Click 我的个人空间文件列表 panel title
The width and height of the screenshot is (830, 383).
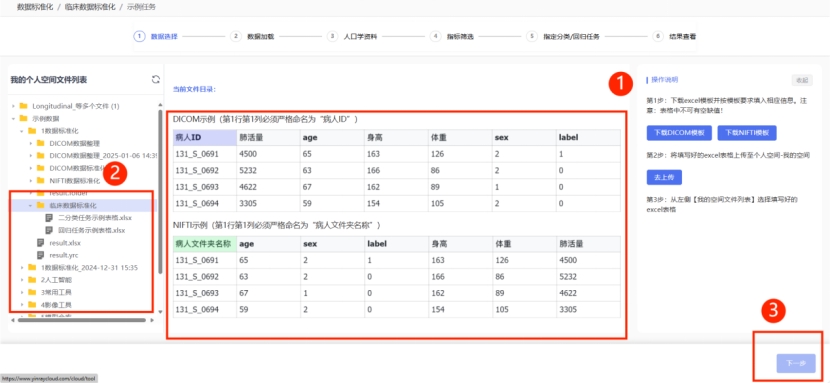49,80
